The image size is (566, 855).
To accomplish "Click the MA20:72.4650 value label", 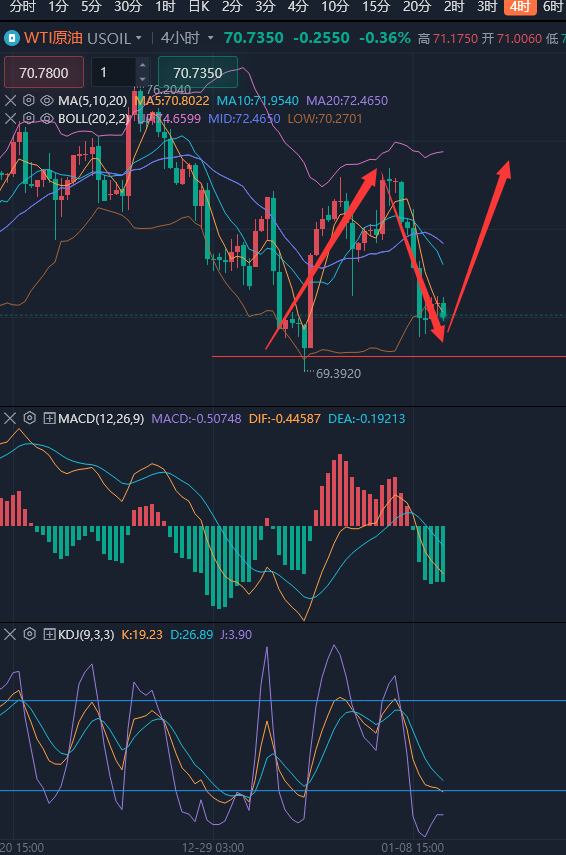I will [347, 100].
